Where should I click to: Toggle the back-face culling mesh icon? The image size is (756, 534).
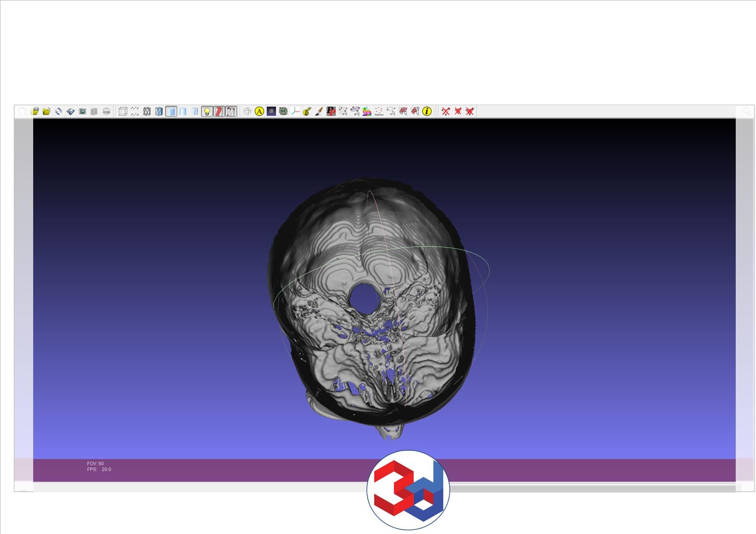[x=231, y=112]
